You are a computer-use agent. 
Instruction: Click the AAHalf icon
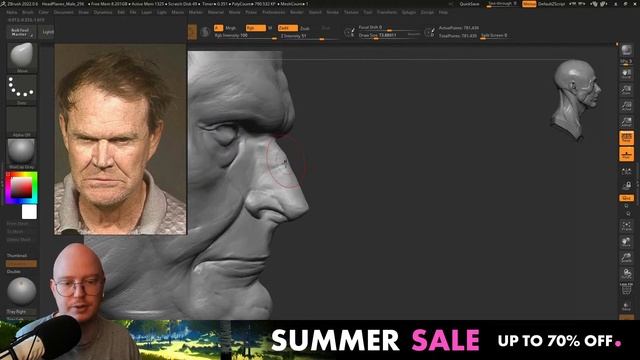626,122
